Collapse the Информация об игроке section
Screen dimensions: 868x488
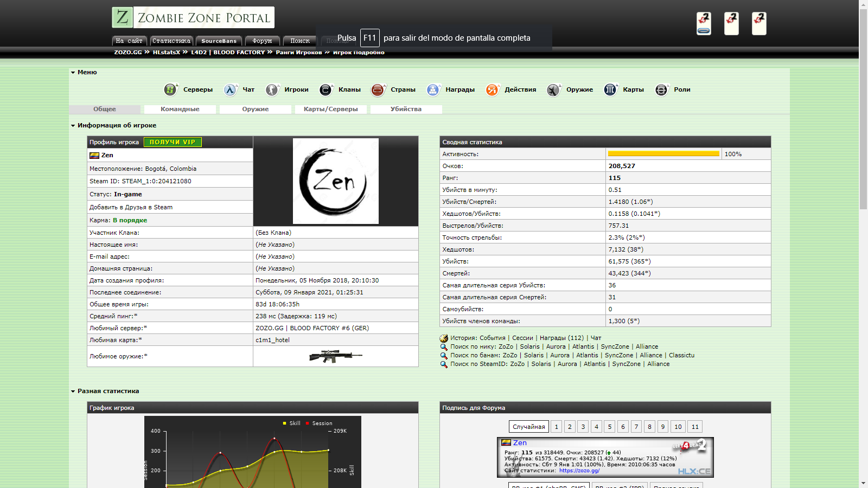coord(73,125)
